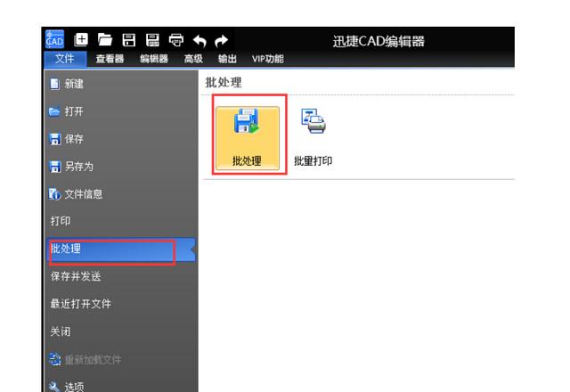Viewport: 570px width, 392px height.
Task: Click the 打开 folder icon in sidebar
Action: (x=54, y=111)
